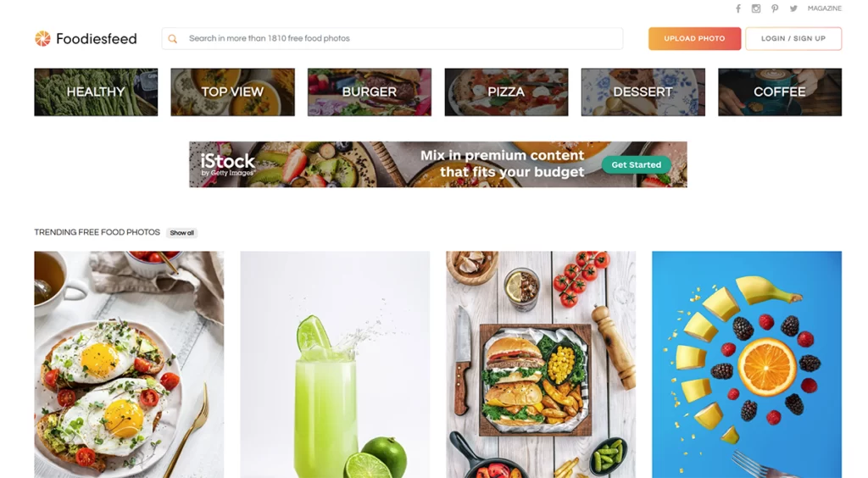Click the Login / Sign Up button
This screenshot has width=868, height=478.
pyautogui.click(x=793, y=39)
